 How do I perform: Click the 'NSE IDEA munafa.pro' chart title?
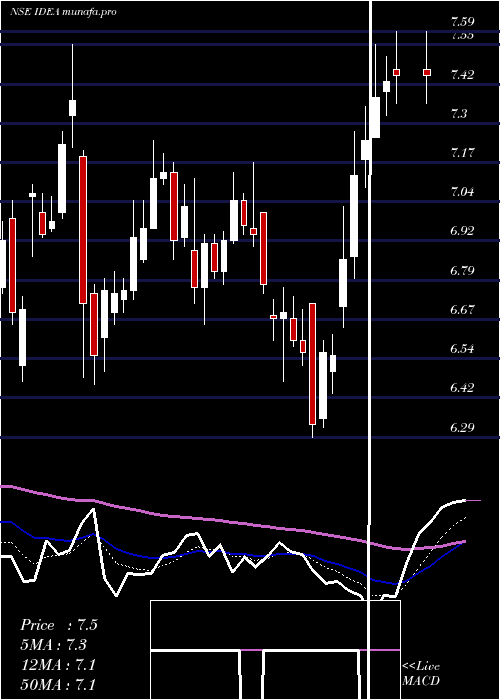pyautogui.click(x=63, y=12)
